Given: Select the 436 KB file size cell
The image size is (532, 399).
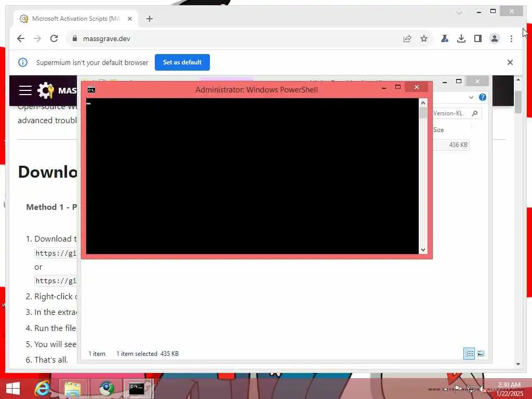Looking at the screenshot, I should point(458,145).
